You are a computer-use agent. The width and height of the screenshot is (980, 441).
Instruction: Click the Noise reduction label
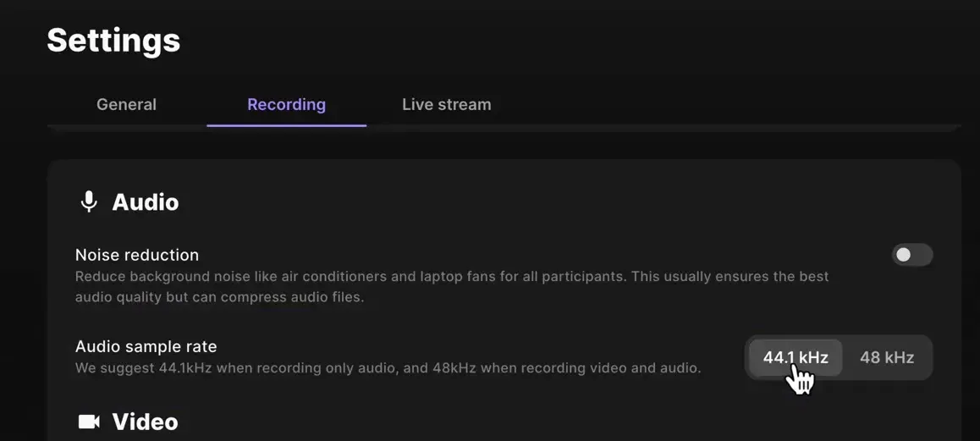(137, 255)
